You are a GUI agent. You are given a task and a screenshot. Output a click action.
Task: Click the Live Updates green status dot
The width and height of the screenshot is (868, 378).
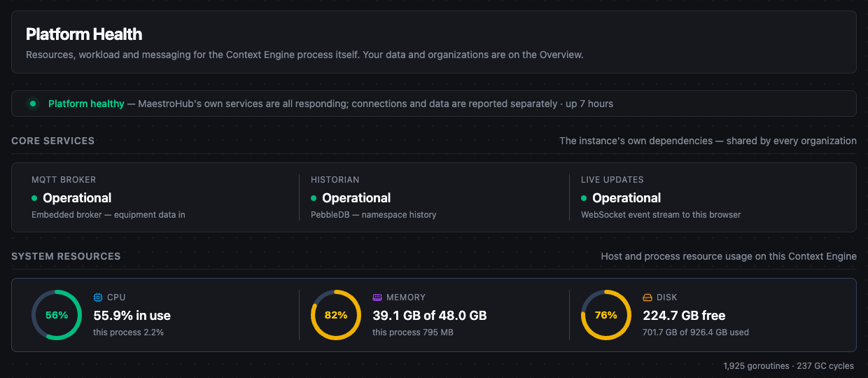pos(584,198)
